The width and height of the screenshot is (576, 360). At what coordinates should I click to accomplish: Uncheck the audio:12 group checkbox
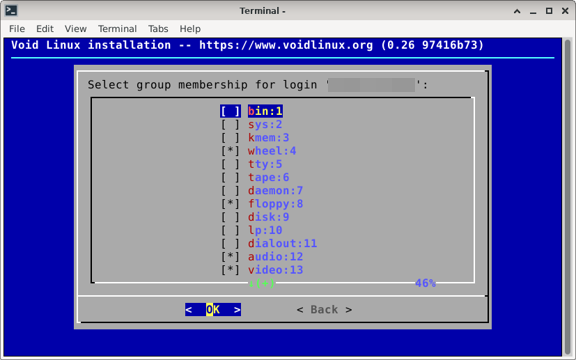pos(230,257)
